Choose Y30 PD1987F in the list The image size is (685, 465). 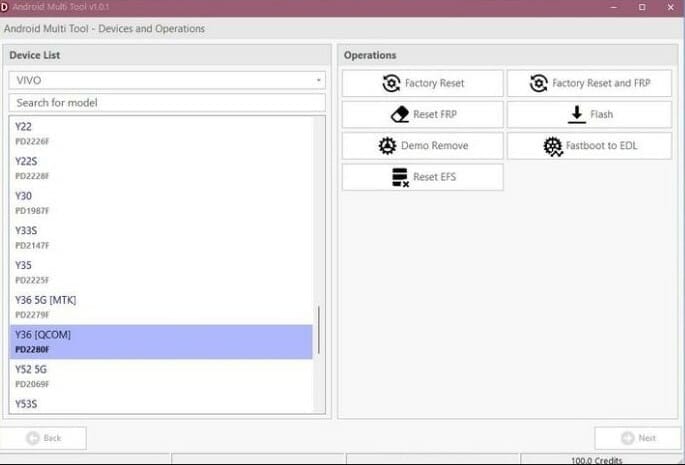coord(160,202)
